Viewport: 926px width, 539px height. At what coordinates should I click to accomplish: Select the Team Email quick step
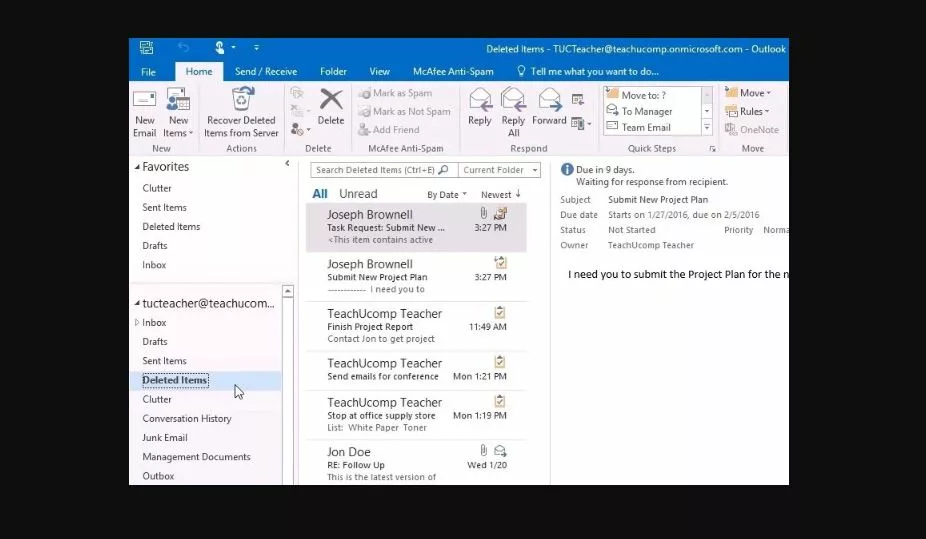[x=653, y=127]
